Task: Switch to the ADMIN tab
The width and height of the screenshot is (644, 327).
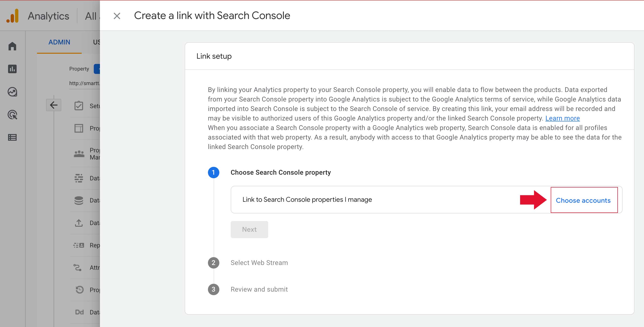Action: [59, 42]
